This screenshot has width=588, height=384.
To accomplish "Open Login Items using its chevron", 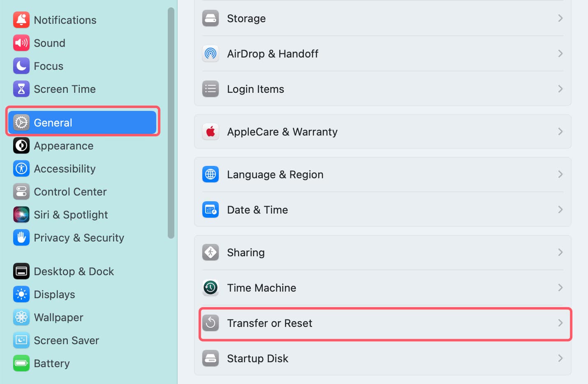I will coord(560,89).
